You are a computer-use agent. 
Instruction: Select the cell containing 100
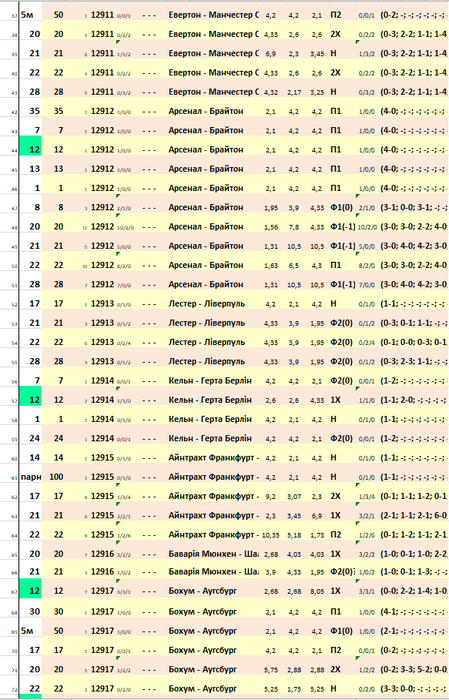[56, 477]
